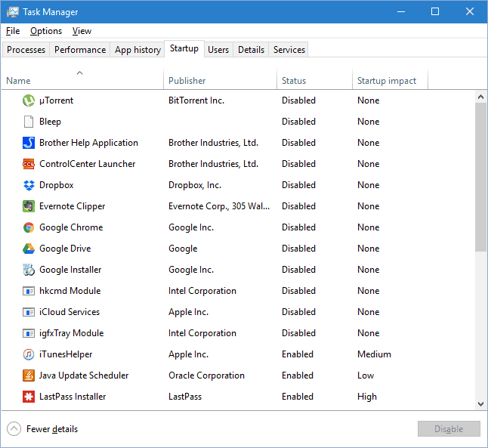Select Brother Help Application entry name

[88, 143]
